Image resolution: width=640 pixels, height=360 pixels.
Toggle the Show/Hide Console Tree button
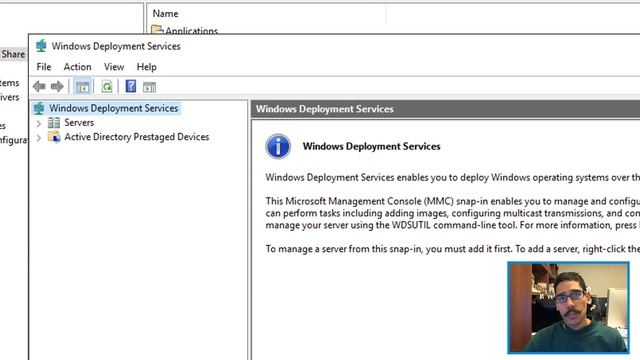(x=82, y=87)
